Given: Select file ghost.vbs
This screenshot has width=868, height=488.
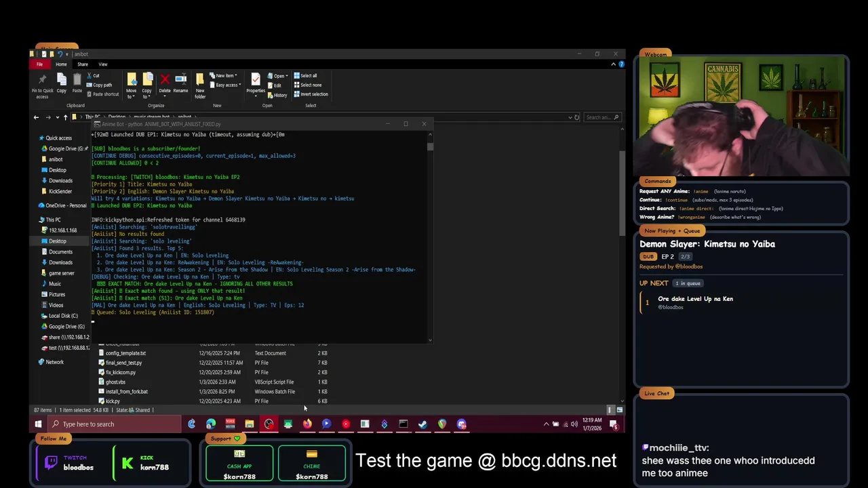Looking at the screenshot, I should [115, 382].
